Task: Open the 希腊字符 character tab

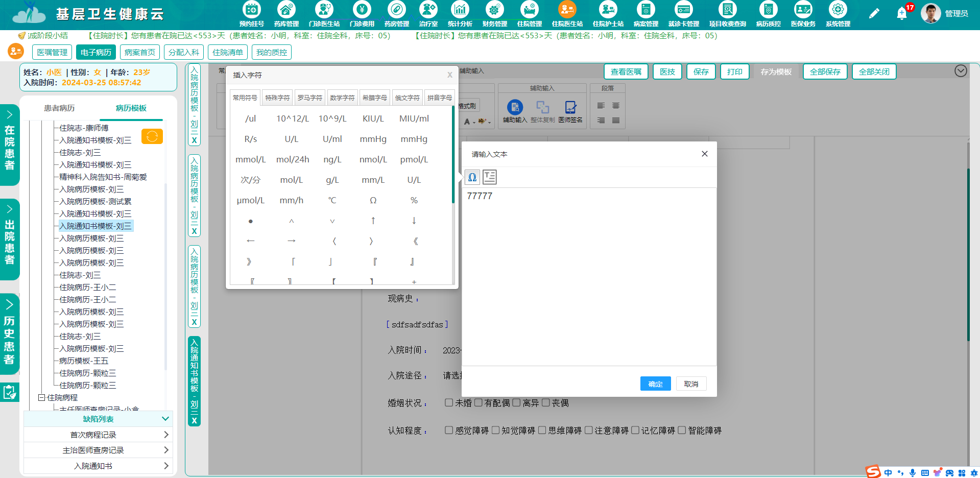Action: coord(375,97)
